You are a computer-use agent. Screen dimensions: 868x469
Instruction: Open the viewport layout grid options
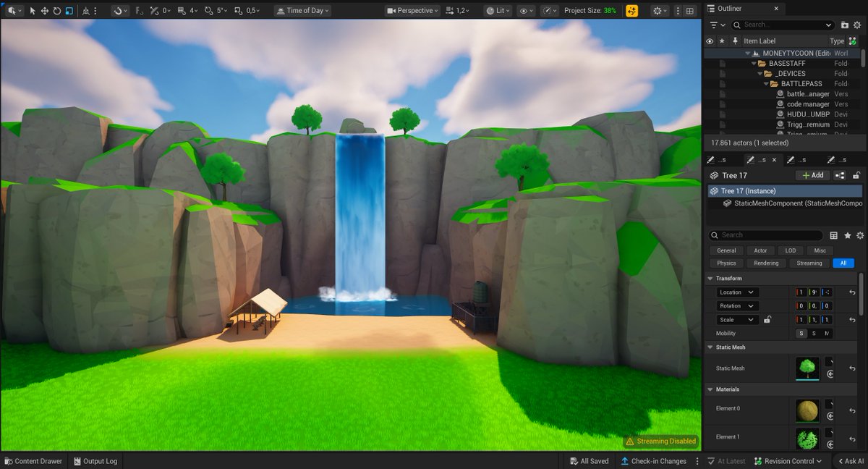point(689,11)
